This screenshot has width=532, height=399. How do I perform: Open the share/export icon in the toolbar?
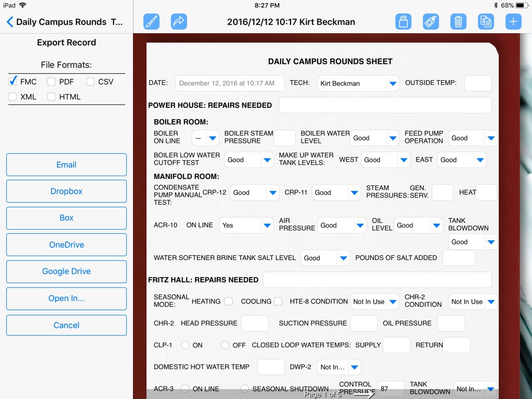click(x=179, y=21)
